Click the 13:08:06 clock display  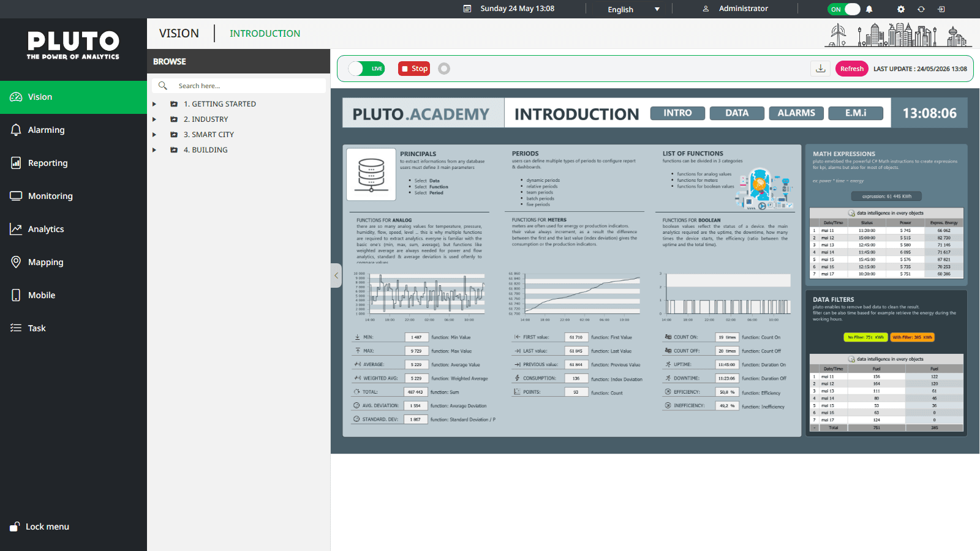(x=929, y=113)
